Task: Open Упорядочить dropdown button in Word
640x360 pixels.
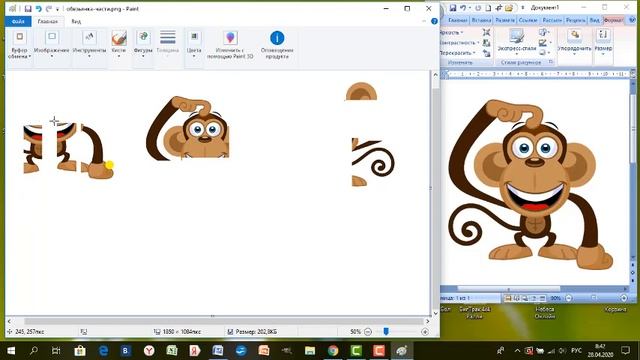Action: (574, 42)
